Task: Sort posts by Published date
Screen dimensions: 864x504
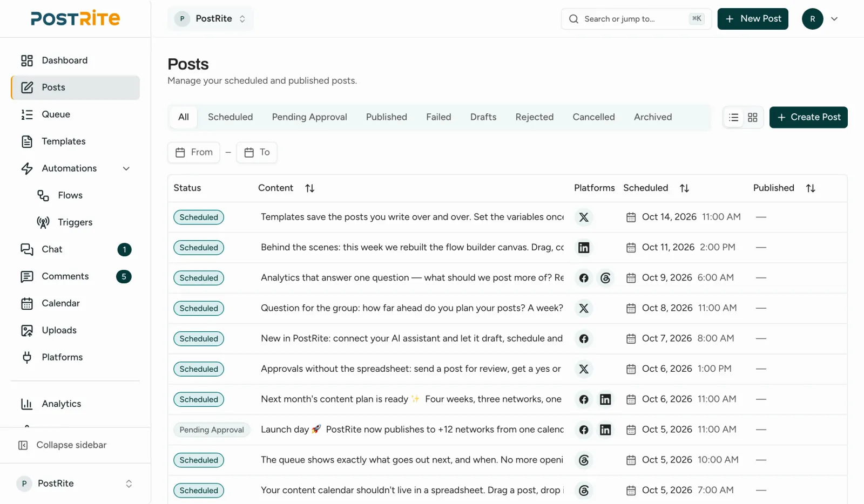Action: 811,188
